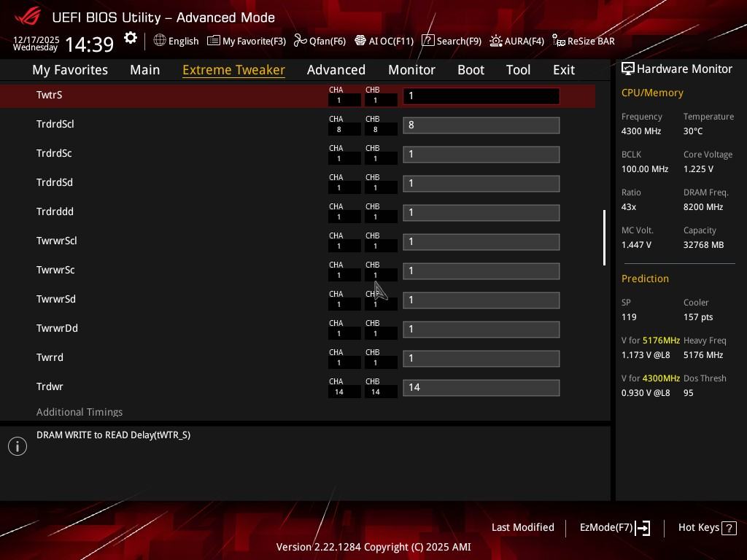The height and width of the screenshot is (560, 747).
Task: Click the Hardware Monitor display icon
Action: [628, 69]
